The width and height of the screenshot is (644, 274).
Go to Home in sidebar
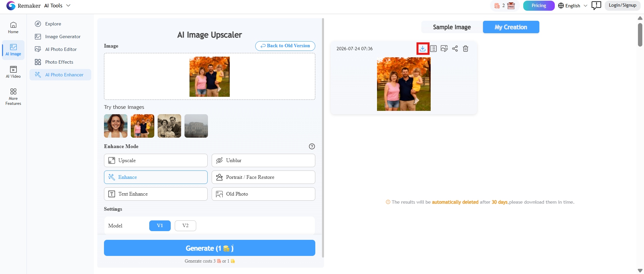click(x=13, y=28)
